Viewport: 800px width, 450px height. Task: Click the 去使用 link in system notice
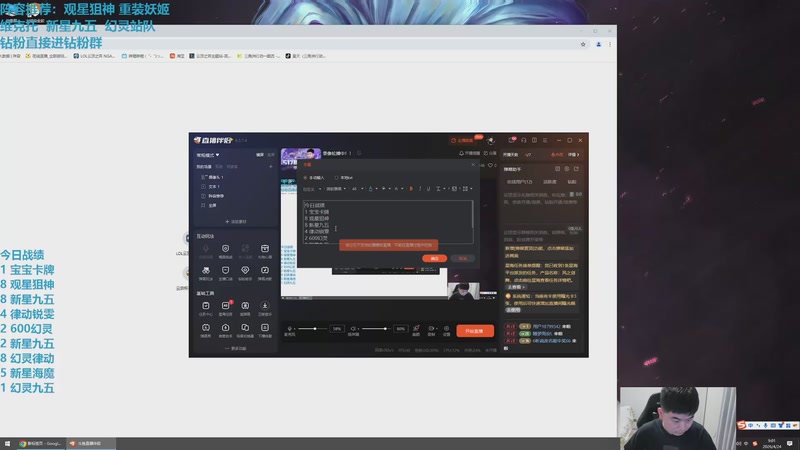513,310
